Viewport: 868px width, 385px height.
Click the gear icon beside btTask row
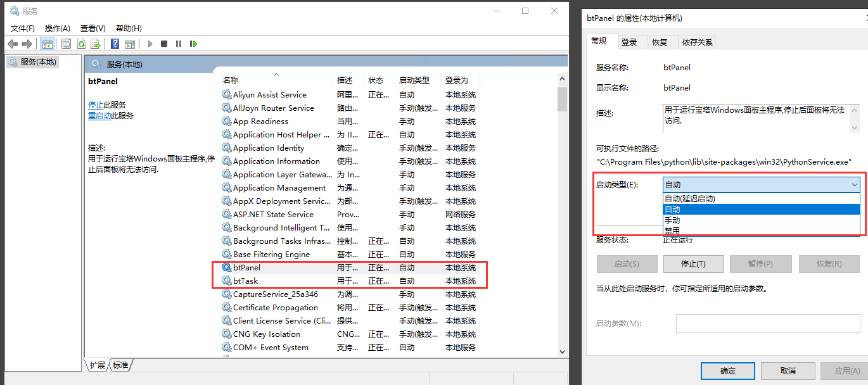227,281
